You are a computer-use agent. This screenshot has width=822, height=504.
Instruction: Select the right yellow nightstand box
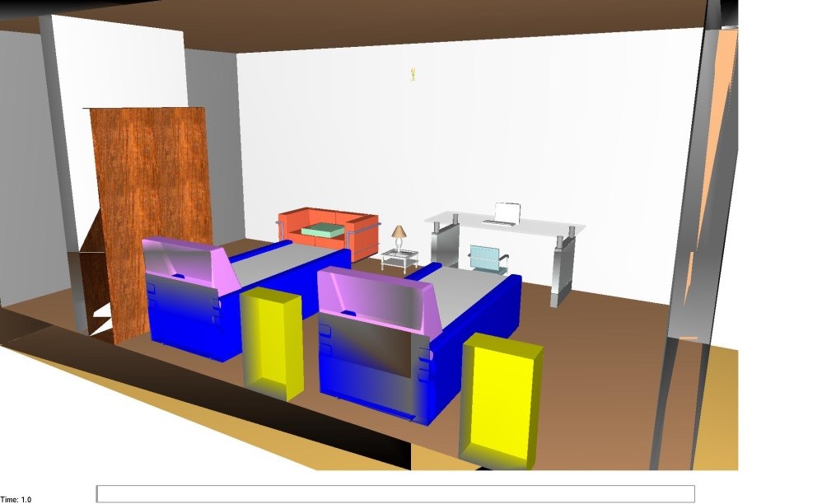coord(501,399)
